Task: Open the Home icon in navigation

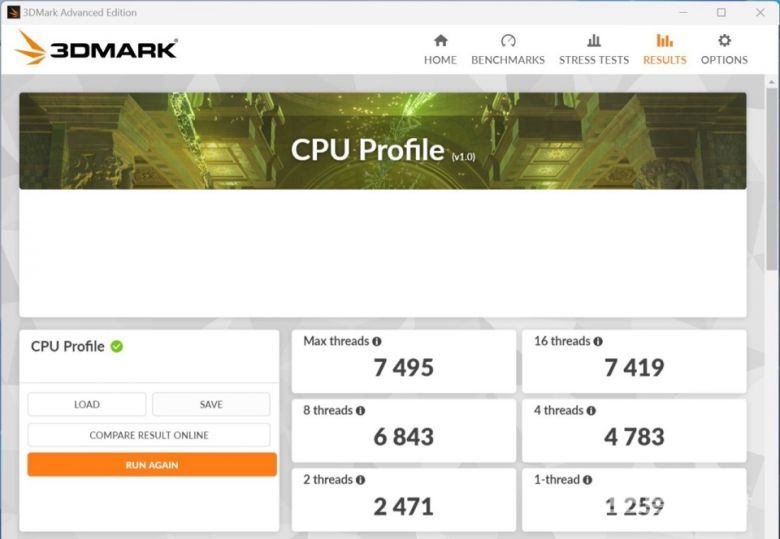Action: click(440, 41)
